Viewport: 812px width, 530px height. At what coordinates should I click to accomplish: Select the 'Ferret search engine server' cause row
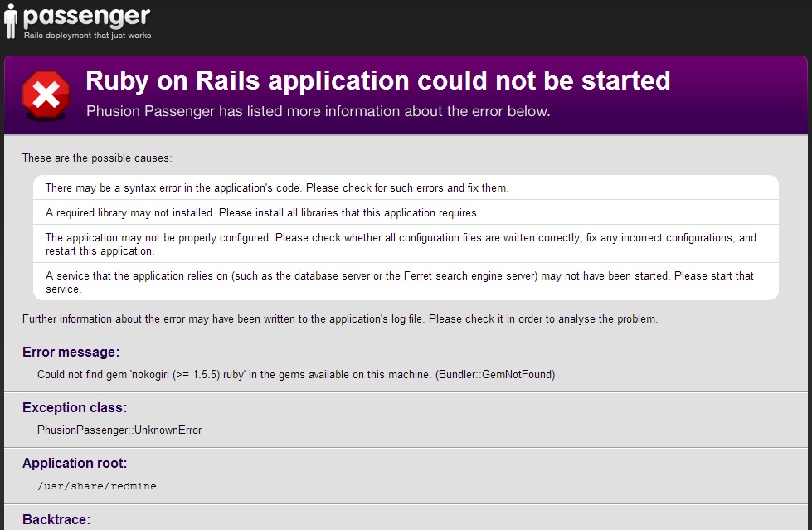coord(406,282)
